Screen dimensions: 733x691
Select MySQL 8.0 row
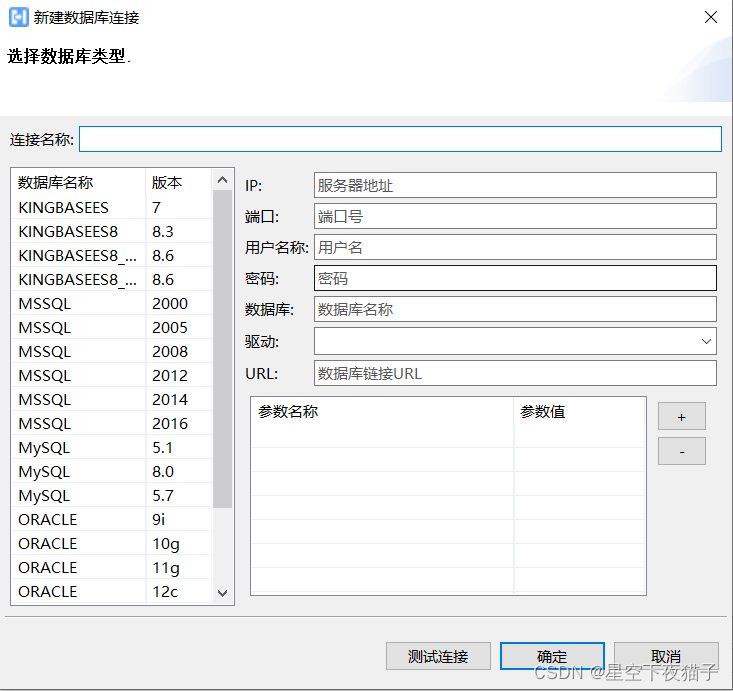point(112,471)
